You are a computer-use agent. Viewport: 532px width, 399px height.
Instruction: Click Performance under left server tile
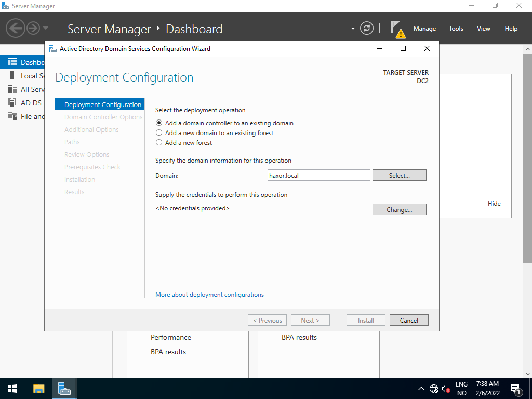[170, 337]
